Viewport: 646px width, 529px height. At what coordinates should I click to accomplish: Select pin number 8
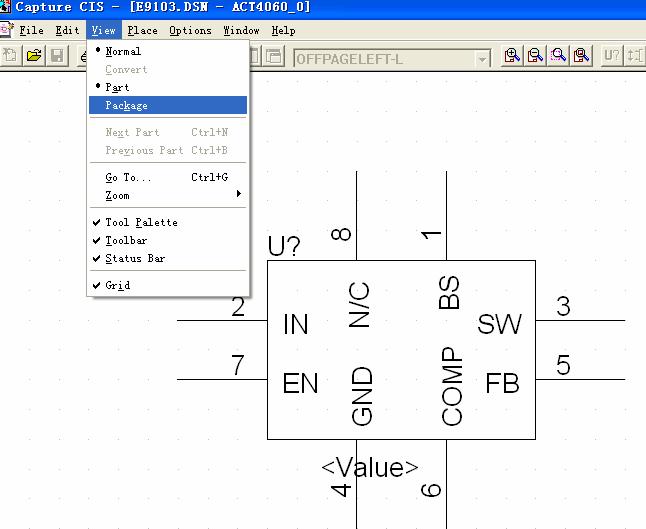coord(341,234)
